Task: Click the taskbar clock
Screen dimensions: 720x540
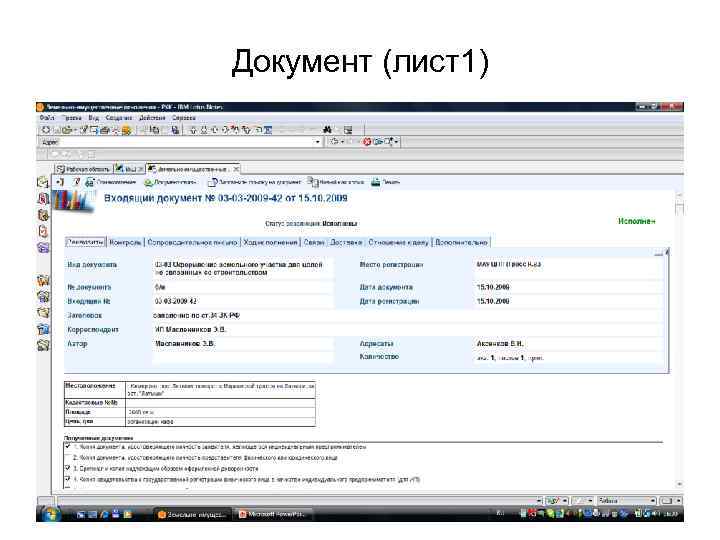Action: pyautogui.click(x=671, y=514)
